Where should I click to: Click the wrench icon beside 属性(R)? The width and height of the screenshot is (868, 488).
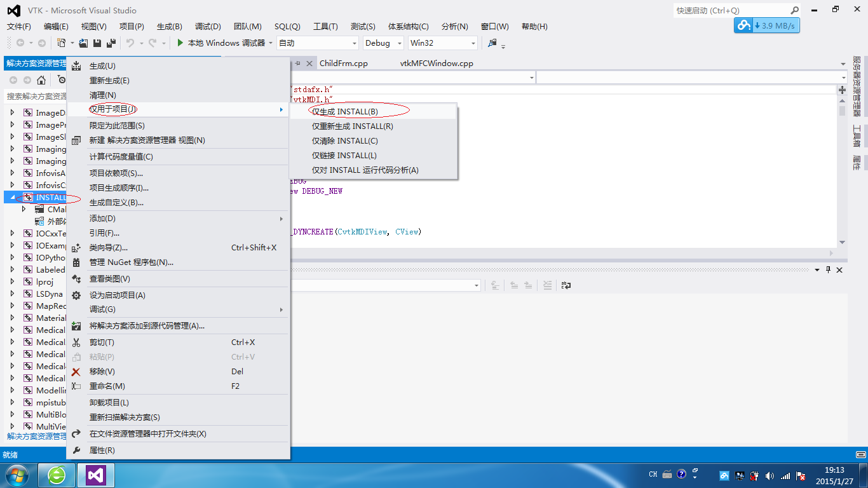pyautogui.click(x=76, y=451)
